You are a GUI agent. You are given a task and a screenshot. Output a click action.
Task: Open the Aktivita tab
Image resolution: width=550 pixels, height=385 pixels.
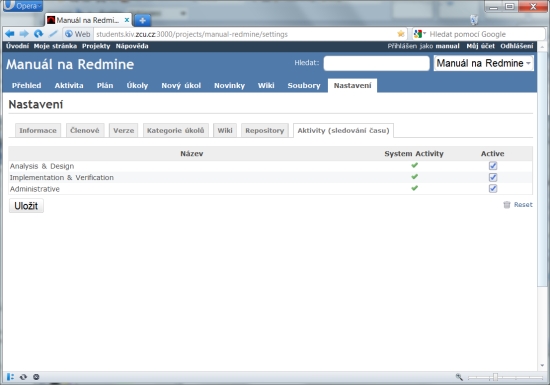coord(69,86)
